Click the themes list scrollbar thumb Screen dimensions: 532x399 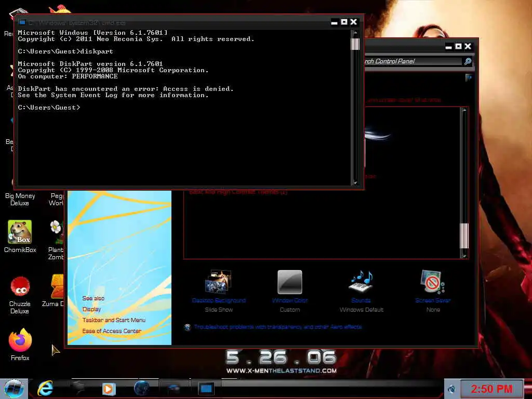point(464,236)
